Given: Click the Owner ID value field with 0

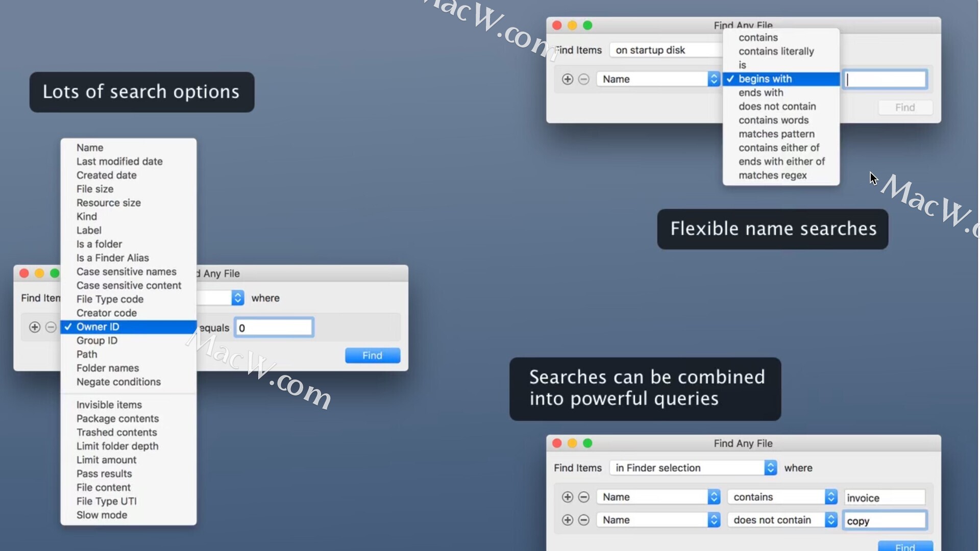Looking at the screenshot, I should (274, 328).
